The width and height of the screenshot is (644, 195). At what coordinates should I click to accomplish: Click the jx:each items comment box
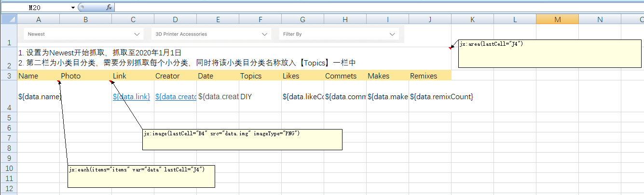(141, 176)
